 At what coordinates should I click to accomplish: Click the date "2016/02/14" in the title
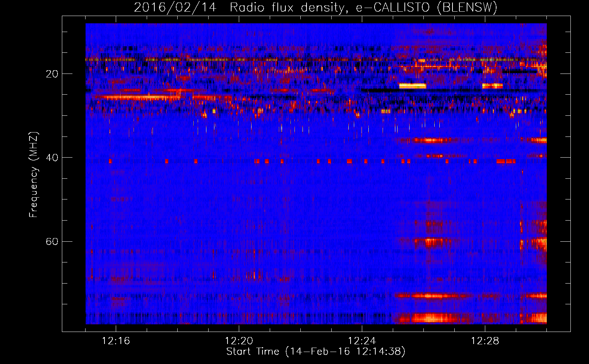tap(175, 7)
